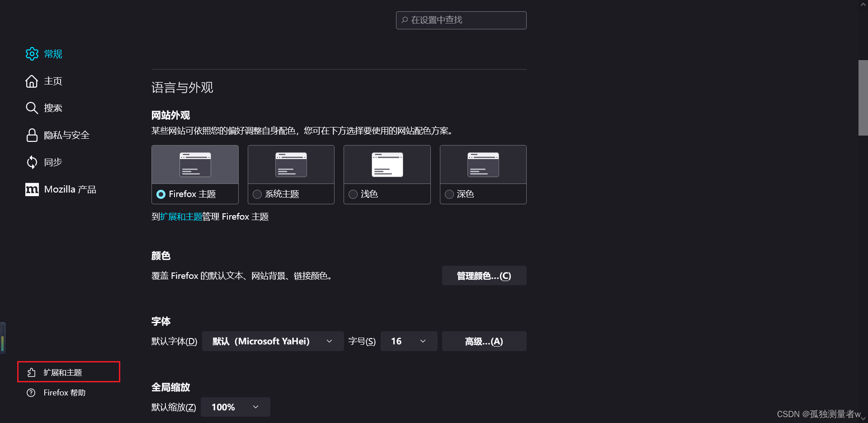Image resolution: width=868 pixels, height=423 pixels.
Task: Click the 在设置中查找 search field
Action: pos(461,20)
